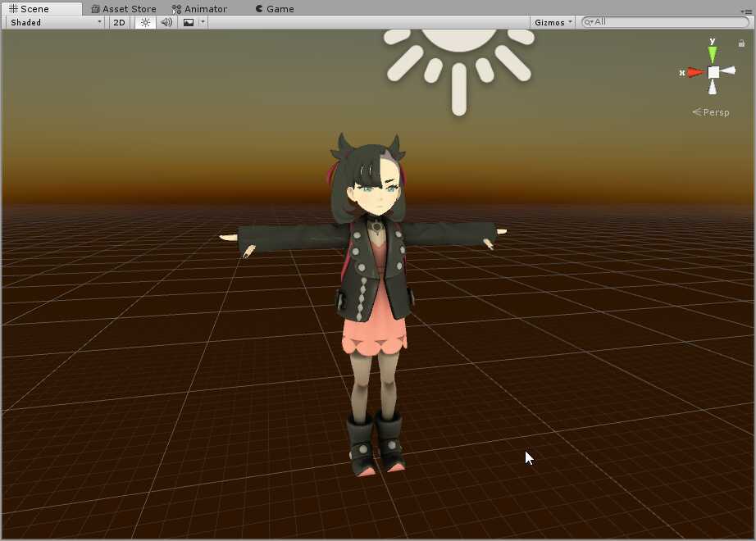
Task: Click the bottom white gizmo cone
Action: [713, 88]
